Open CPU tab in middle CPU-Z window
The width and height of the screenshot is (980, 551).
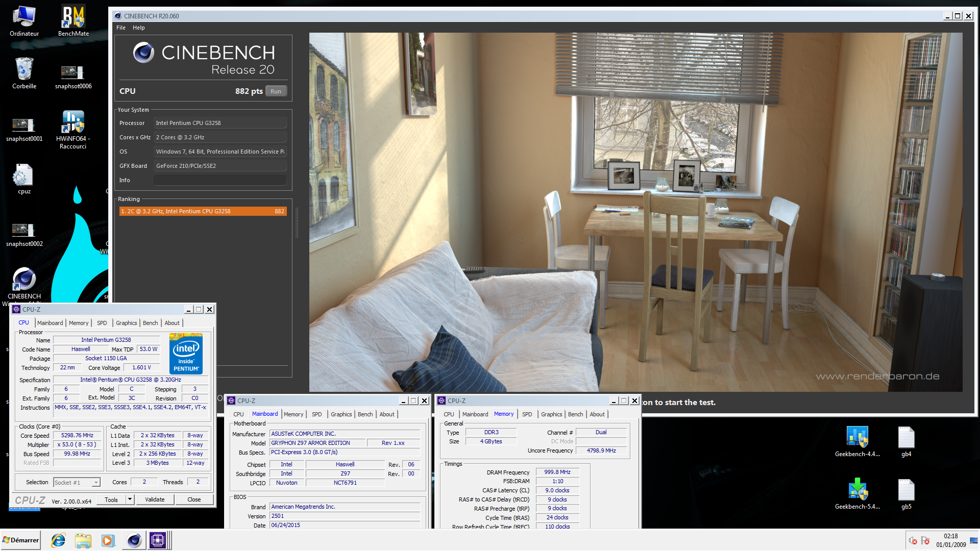coord(238,414)
